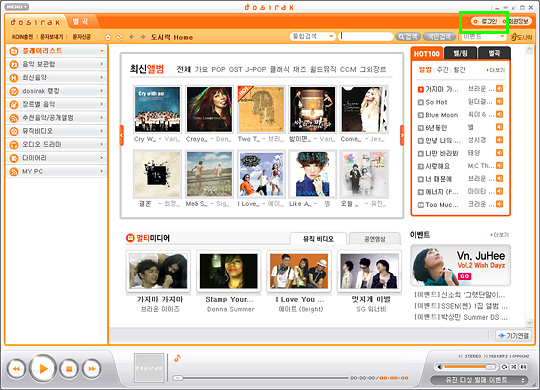Check the box next to 너 때문에
Viewport: 540px width, 390px height.
coord(420,179)
